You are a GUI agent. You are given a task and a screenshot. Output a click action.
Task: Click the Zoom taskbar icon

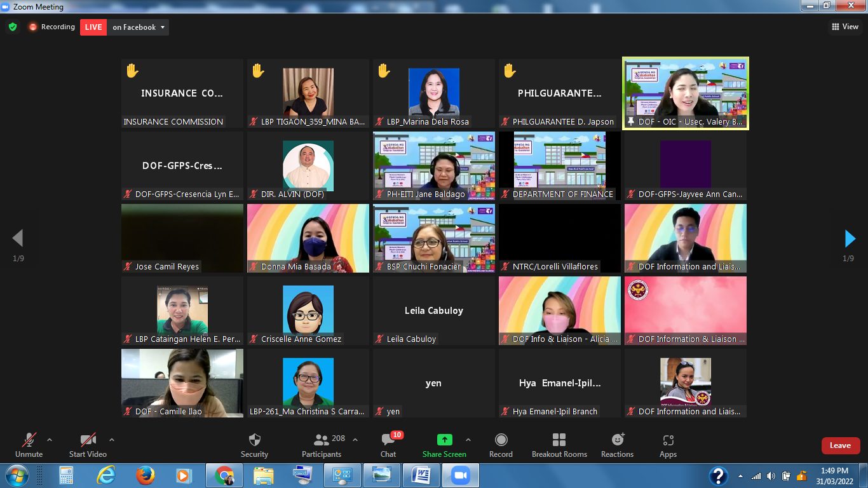pyautogui.click(x=461, y=476)
